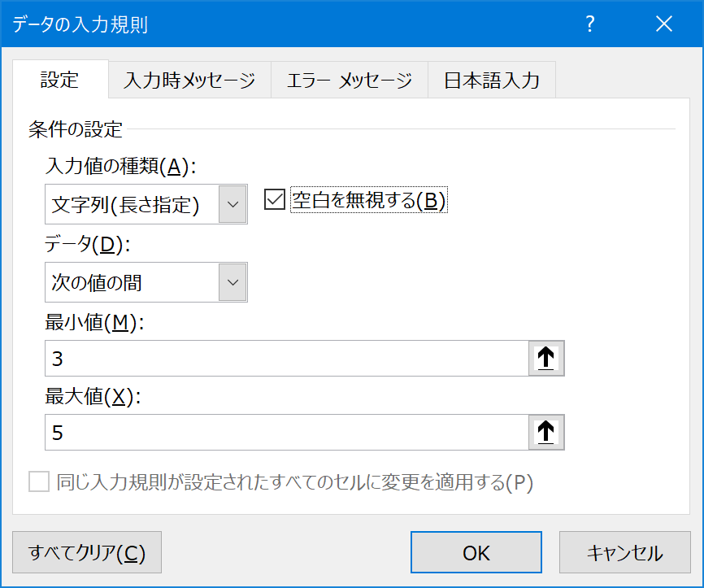Click the すべてクリア button
The height and width of the screenshot is (588, 704).
(87, 552)
